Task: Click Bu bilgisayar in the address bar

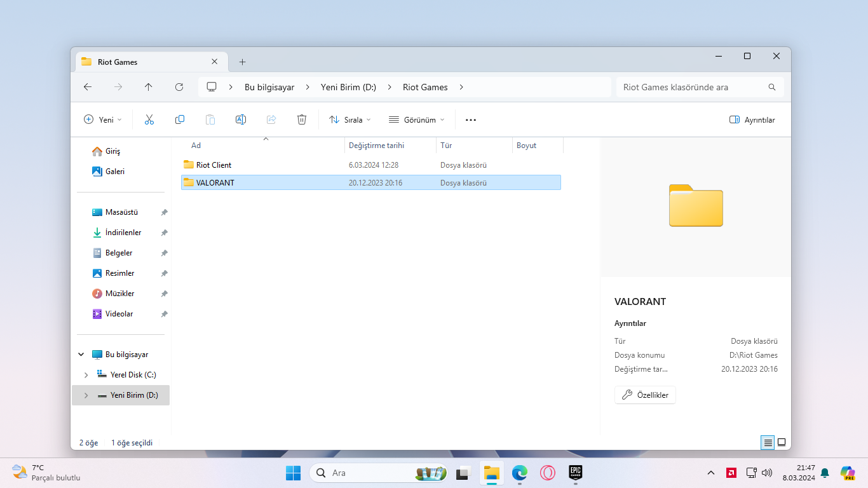Action: [269, 87]
